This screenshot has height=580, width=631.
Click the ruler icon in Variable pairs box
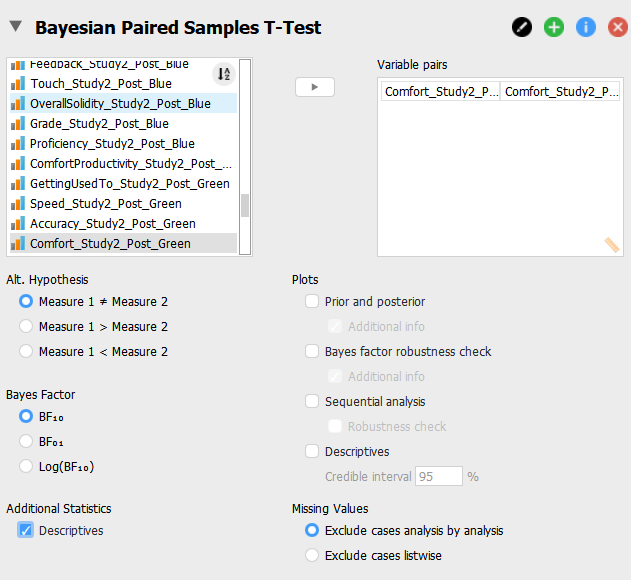pos(612,244)
